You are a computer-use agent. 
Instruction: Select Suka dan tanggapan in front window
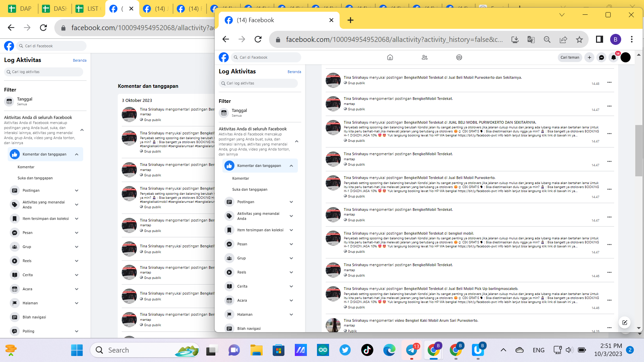pyautogui.click(x=250, y=189)
